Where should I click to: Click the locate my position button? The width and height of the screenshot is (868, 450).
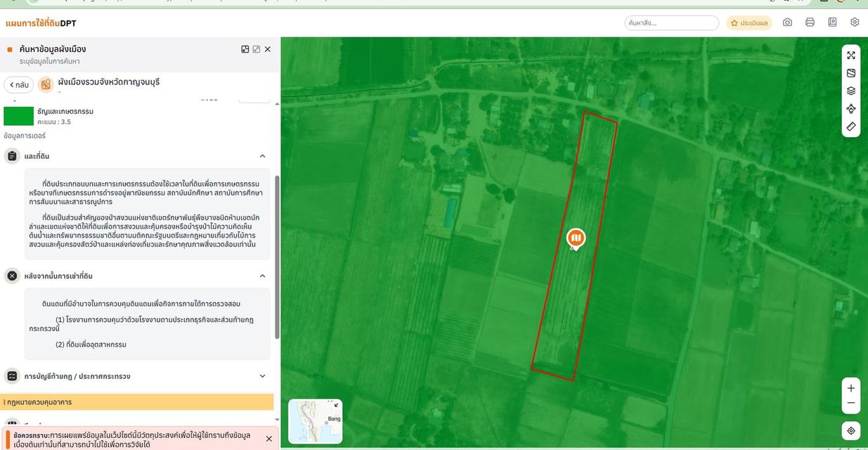[851, 430]
